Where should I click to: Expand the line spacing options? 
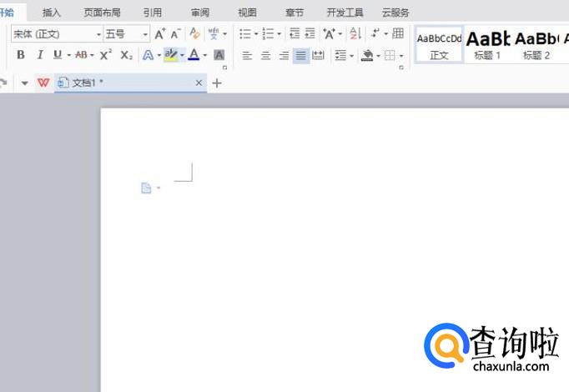351,56
